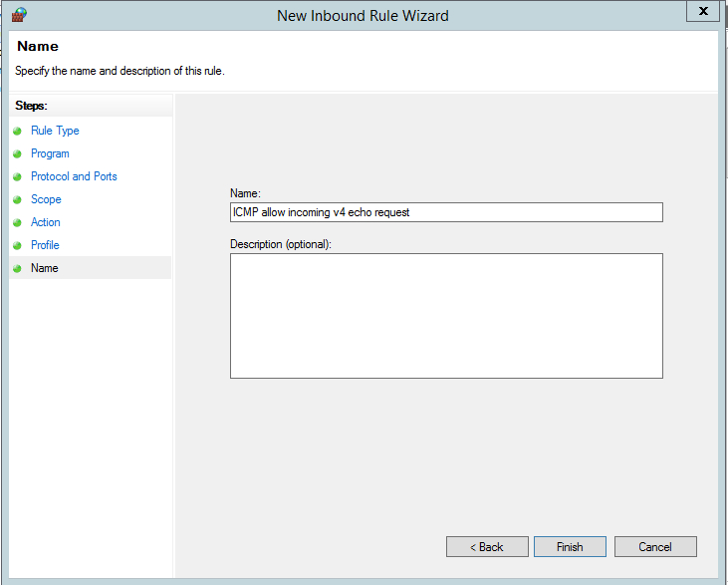Click the green bullet beside Profile
The image size is (728, 585).
click(x=18, y=245)
